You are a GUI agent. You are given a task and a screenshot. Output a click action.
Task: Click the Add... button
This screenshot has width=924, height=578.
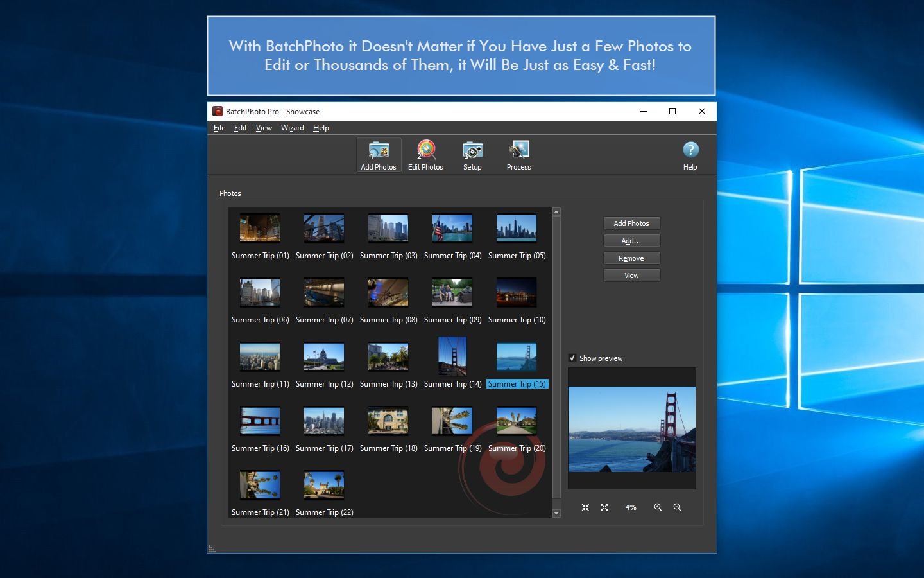(x=631, y=241)
